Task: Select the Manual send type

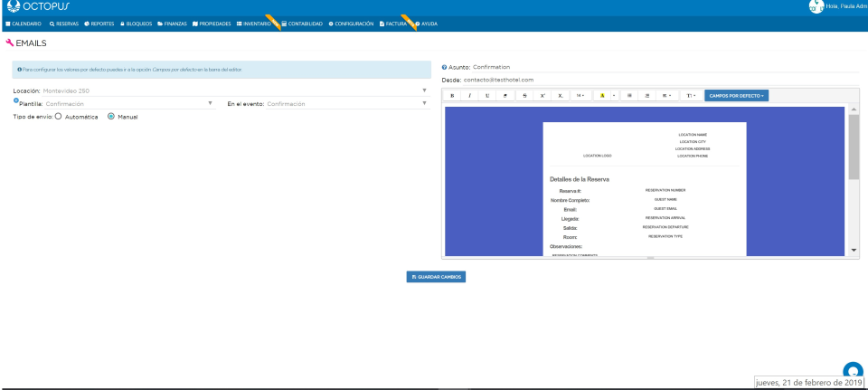Action: (x=111, y=117)
